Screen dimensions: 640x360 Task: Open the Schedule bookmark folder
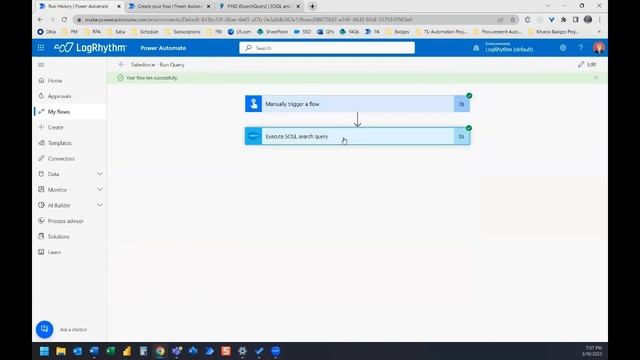[x=145, y=31]
